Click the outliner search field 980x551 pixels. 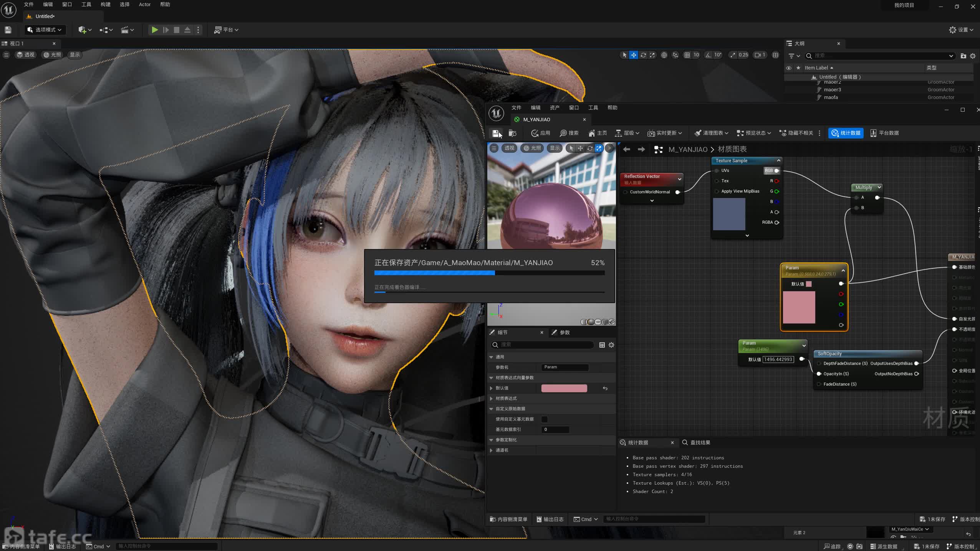(879, 56)
